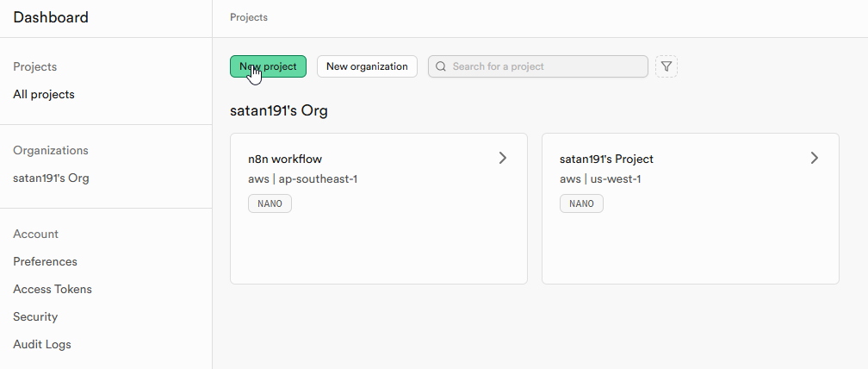Open Access Tokens page
The width and height of the screenshot is (868, 369).
(53, 289)
